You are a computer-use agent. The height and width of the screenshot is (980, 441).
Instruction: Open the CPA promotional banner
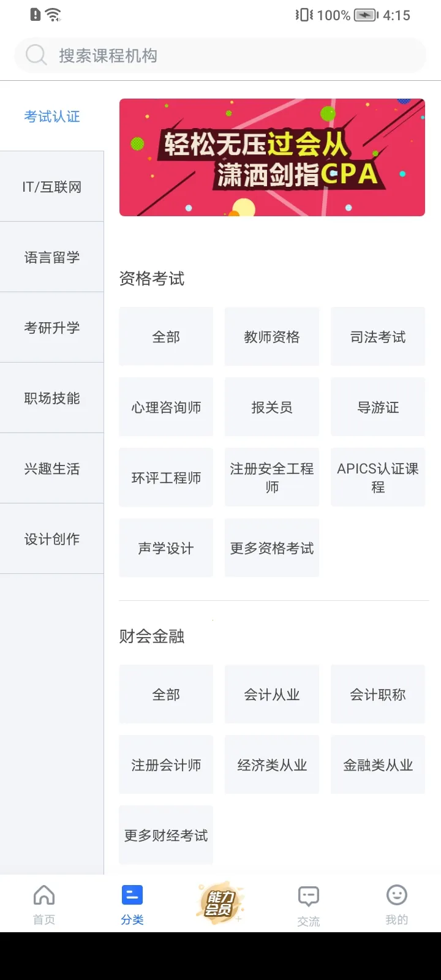[x=272, y=157]
